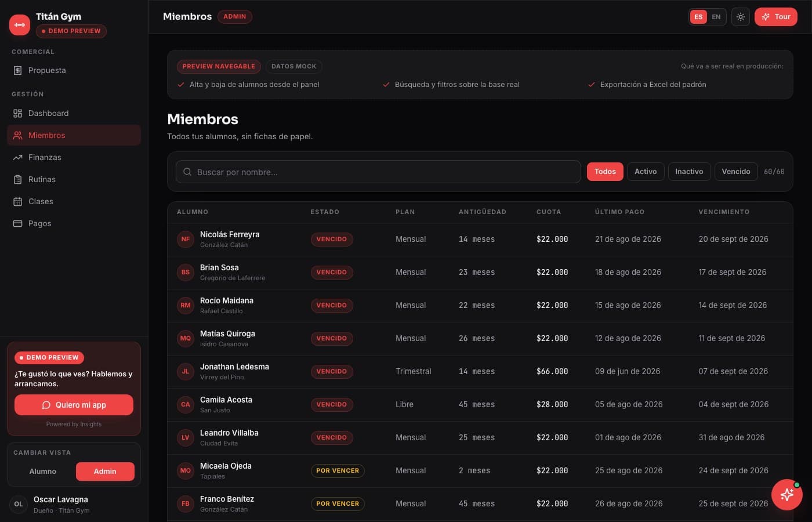Click the search box Buscar por nombre
The width and height of the screenshot is (812, 522).
point(378,172)
